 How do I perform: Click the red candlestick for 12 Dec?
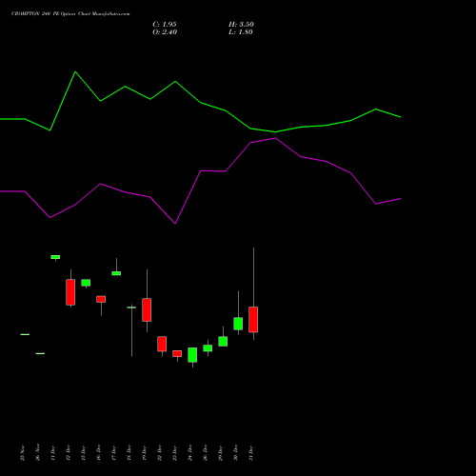coord(70,292)
